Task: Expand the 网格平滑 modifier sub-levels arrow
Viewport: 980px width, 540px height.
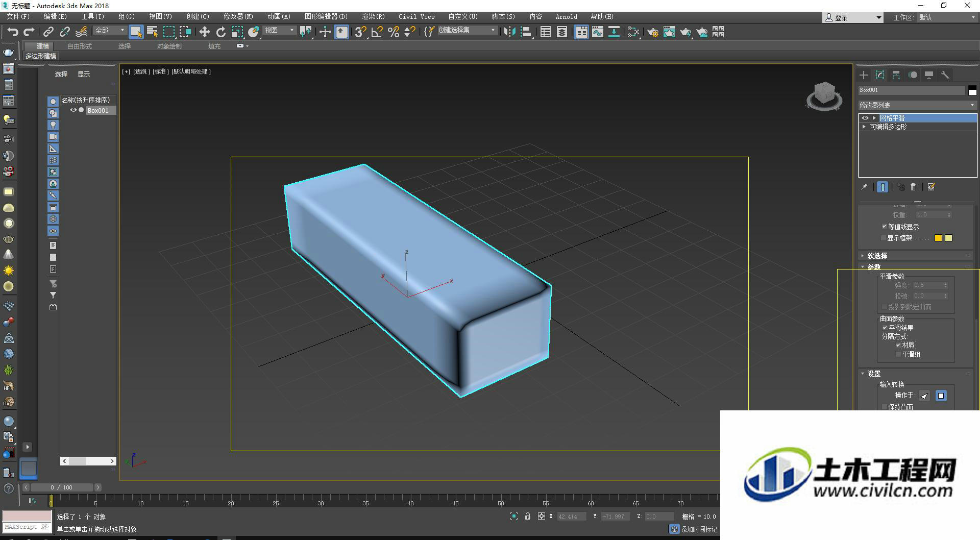Action: [874, 118]
